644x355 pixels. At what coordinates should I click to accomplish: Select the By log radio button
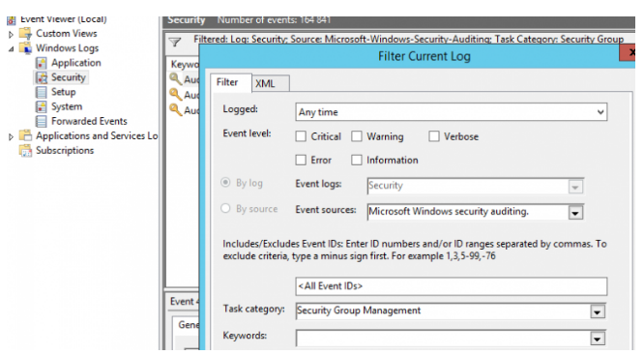225,183
